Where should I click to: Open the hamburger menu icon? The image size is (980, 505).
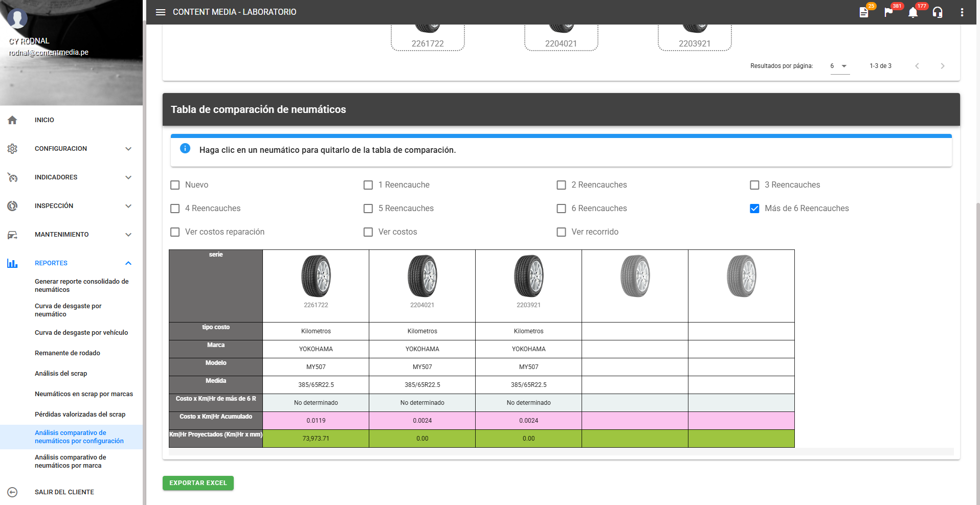[x=161, y=12]
